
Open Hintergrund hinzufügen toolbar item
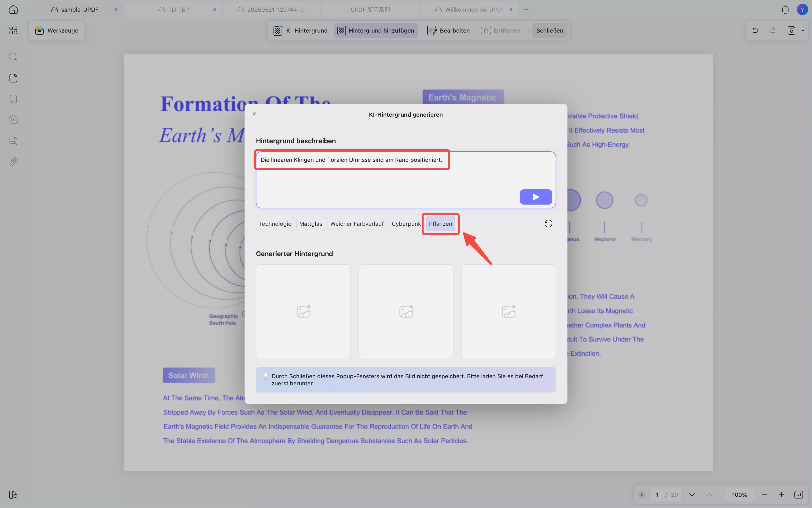[x=376, y=31]
